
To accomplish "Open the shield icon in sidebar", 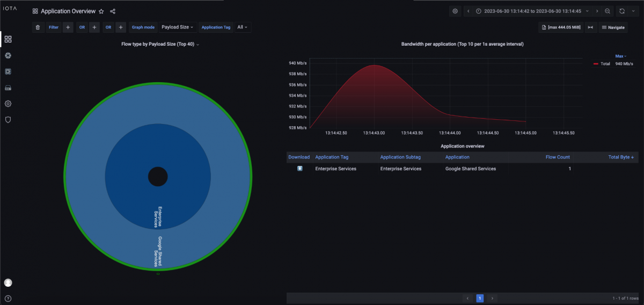I will tap(8, 120).
